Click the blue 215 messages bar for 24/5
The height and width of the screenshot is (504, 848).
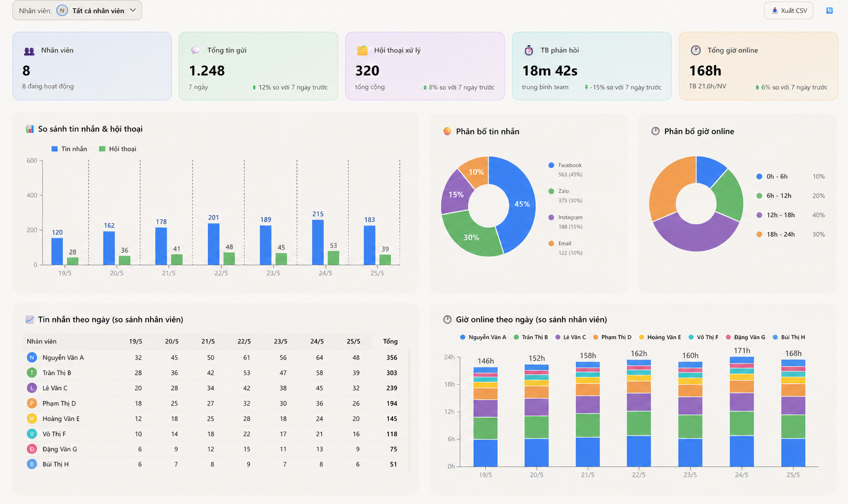tap(317, 242)
